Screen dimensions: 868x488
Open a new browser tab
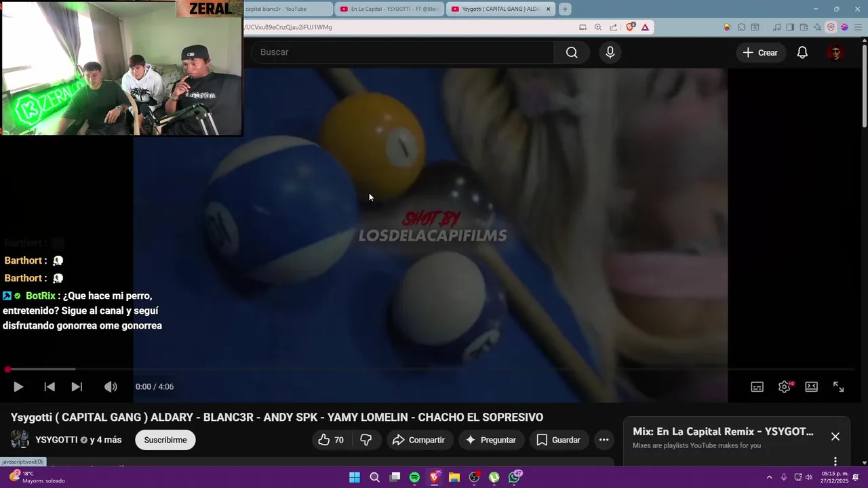[x=565, y=9]
